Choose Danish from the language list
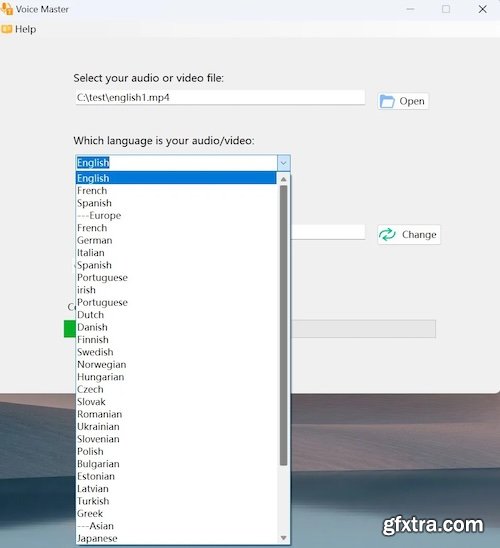The image size is (500, 548). 176,327
